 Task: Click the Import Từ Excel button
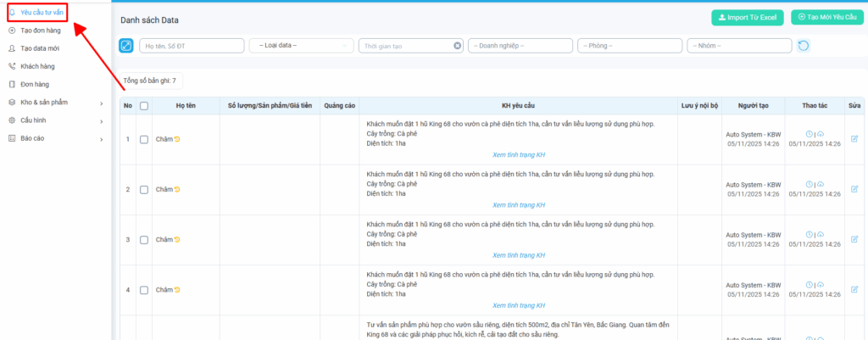748,17
